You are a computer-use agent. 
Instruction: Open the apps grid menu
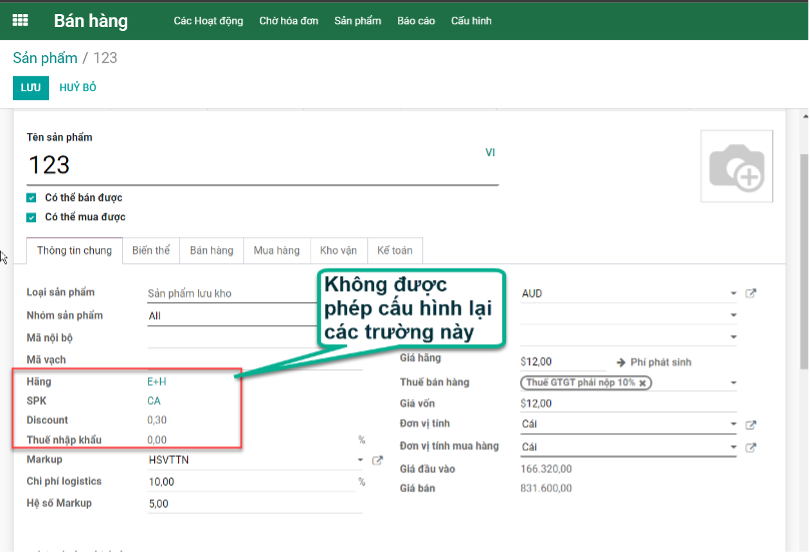(x=20, y=20)
